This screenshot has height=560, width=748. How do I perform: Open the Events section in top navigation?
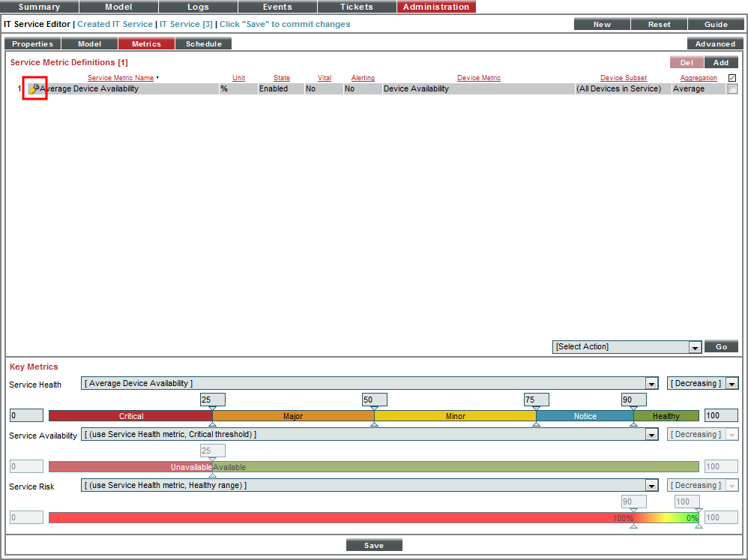pyautogui.click(x=277, y=7)
